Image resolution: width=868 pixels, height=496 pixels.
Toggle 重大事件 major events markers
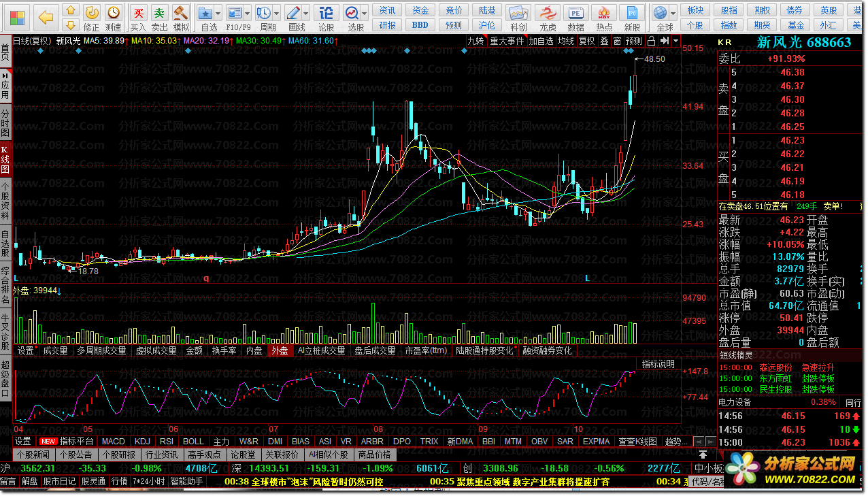tap(507, 41)
